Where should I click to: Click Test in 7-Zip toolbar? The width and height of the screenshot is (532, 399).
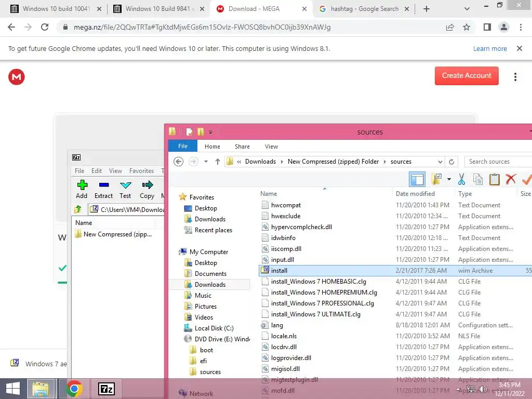125,190
